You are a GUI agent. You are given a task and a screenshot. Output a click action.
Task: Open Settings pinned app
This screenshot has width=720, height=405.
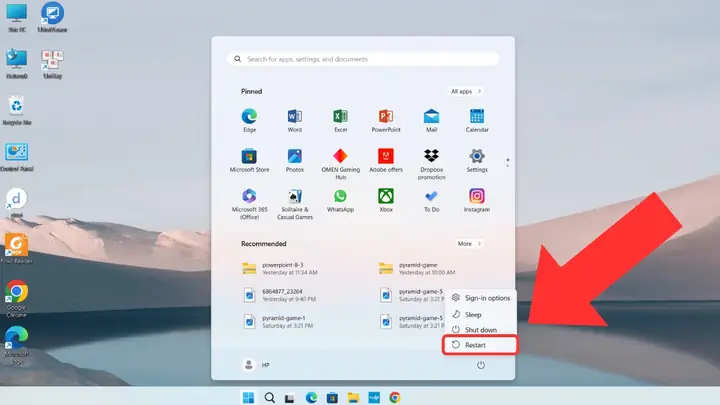pos(477,161)
